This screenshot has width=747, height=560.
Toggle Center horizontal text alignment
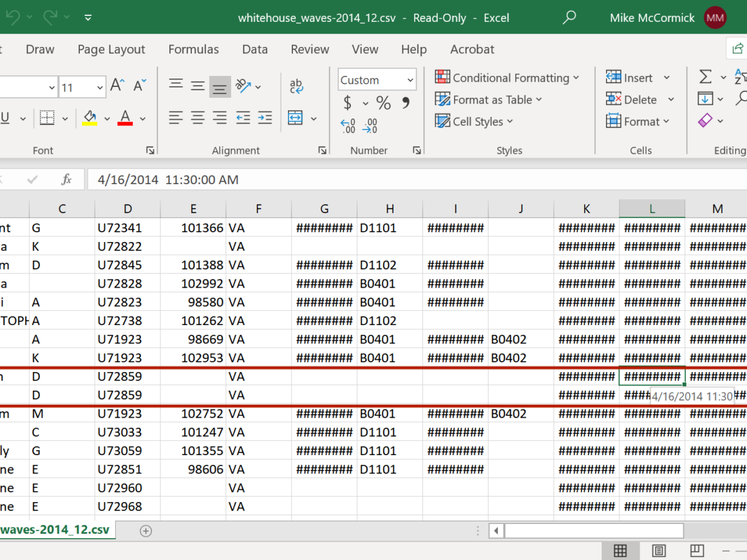tap(198, 118)
